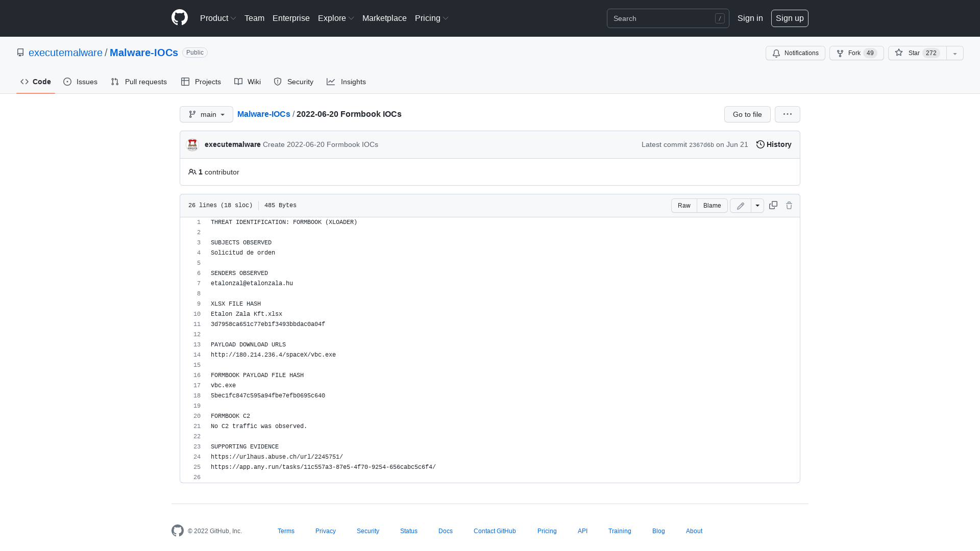View the file in Raw mode
The height and width of the screenshot is (551, 980).
pos(683,205)
